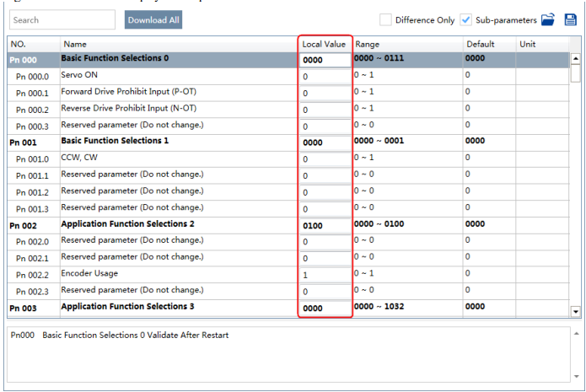Screen dimensions: 586x392
Task: Select the 'Servo ON' row name
Action: coord(79,75)
